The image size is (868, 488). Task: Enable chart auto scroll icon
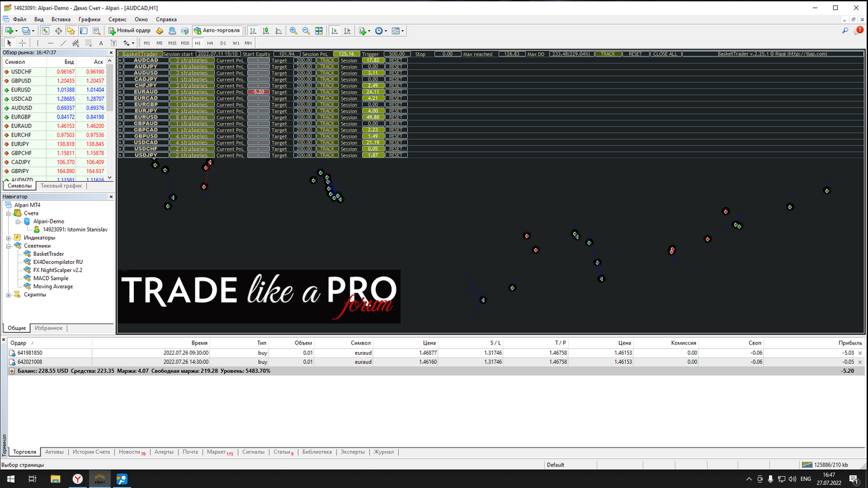[x=334, y=30]
